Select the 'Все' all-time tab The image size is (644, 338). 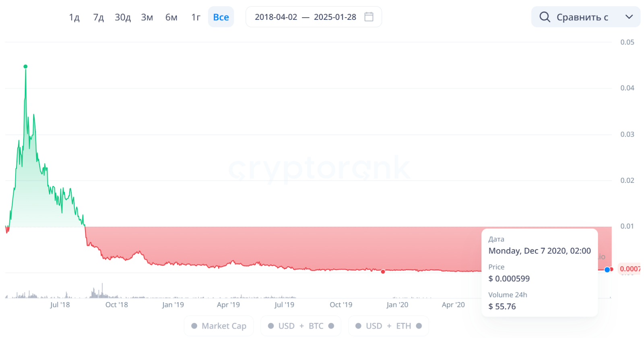pos(221,17)
